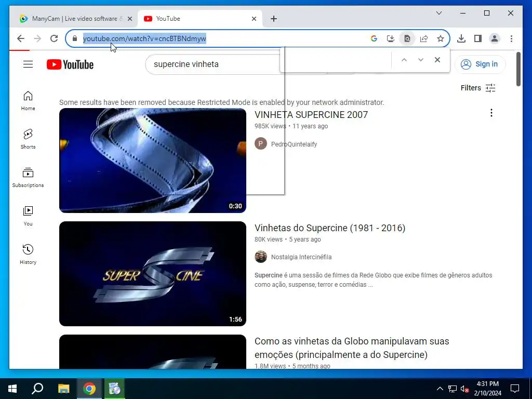The height and width of the screenshot is (399, 532).
Task: Click the find-in-page magnifier icon in address bar
Action: coord(407,38)
